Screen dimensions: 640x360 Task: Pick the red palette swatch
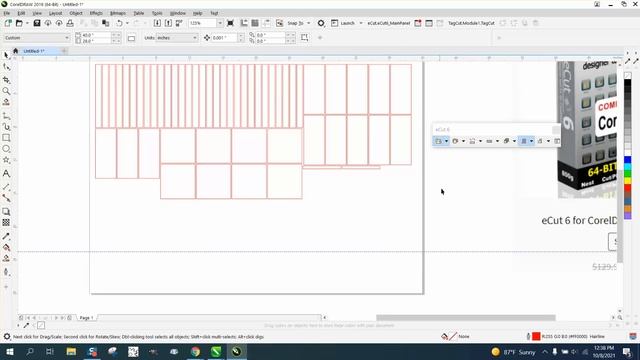pyautogui.click(x=628, y=188)
